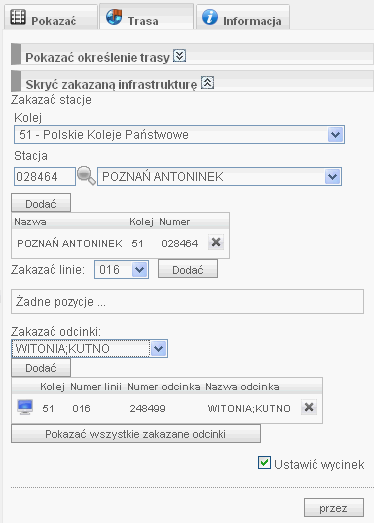Click Pokazać wszystkie zakazane odcinki button
This screenshot has height=523, width=374.
(136, 434)
